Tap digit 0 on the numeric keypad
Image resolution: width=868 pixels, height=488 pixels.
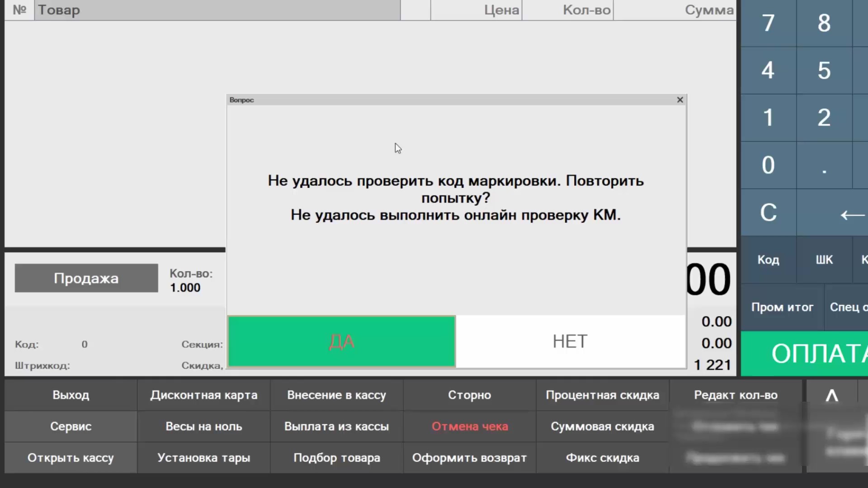pyautogui.click(x=768, y=165)
